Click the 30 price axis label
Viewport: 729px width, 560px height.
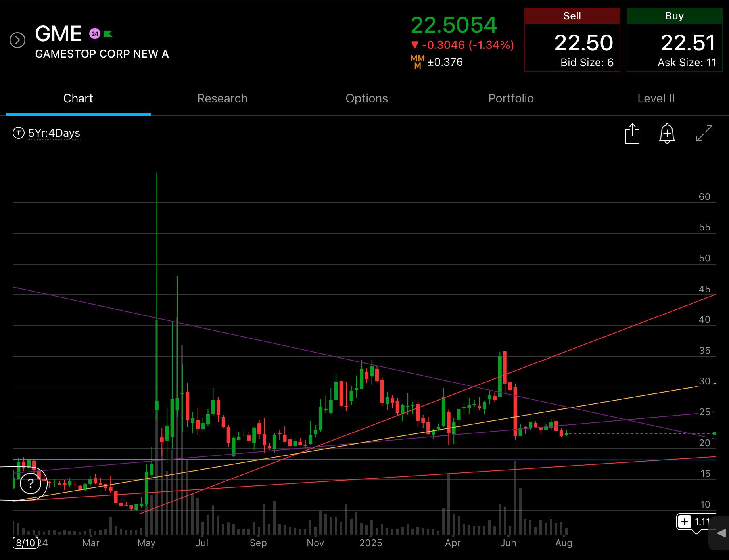[704, 381]
